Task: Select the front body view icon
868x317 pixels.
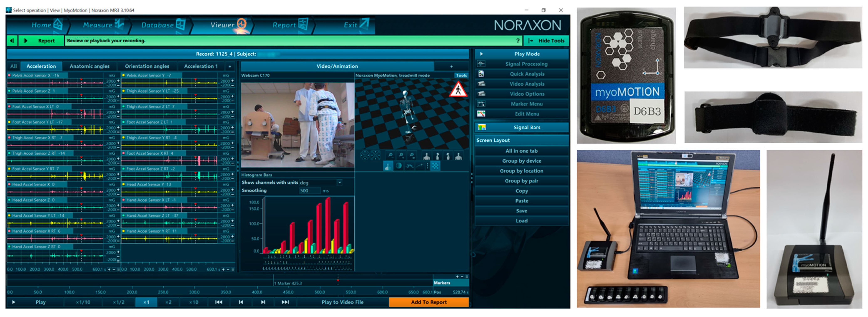Action: 427,156
